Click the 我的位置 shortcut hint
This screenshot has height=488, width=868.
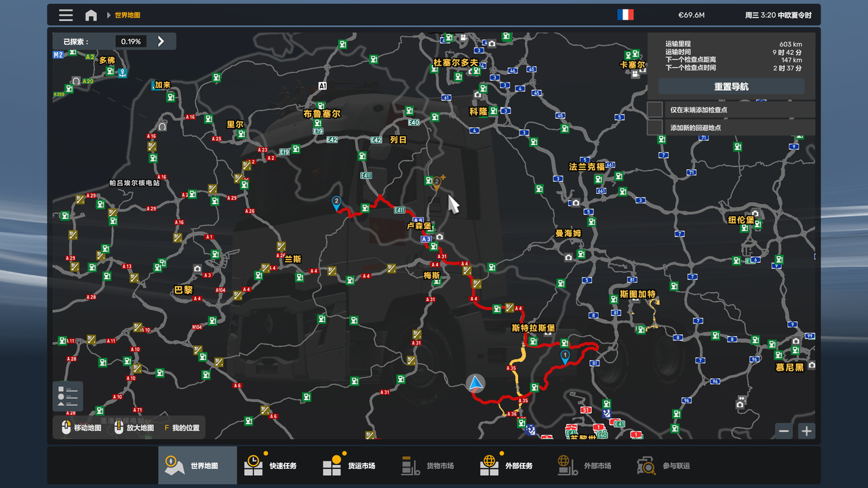click(x=182, y=428)
